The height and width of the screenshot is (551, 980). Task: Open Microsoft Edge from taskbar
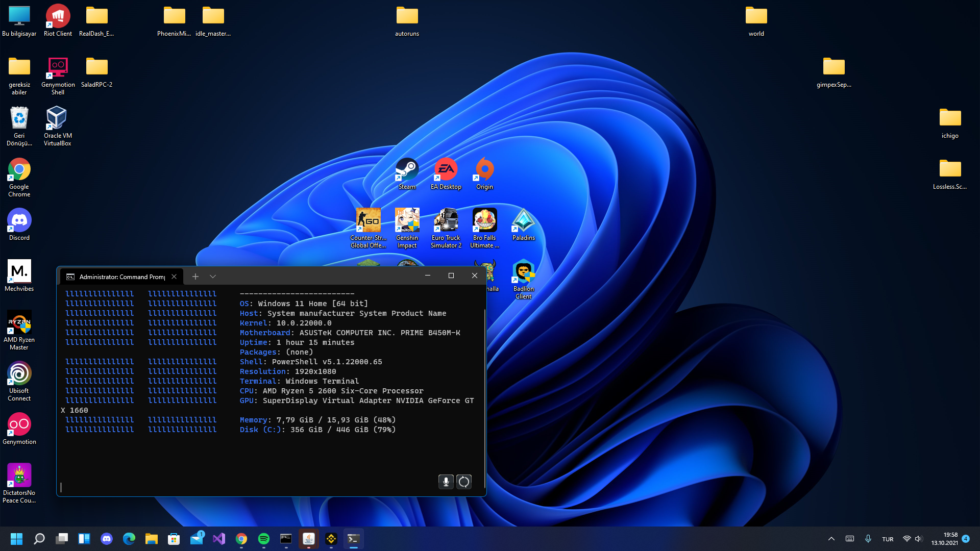pyautogui.click(x=129, y=539)
